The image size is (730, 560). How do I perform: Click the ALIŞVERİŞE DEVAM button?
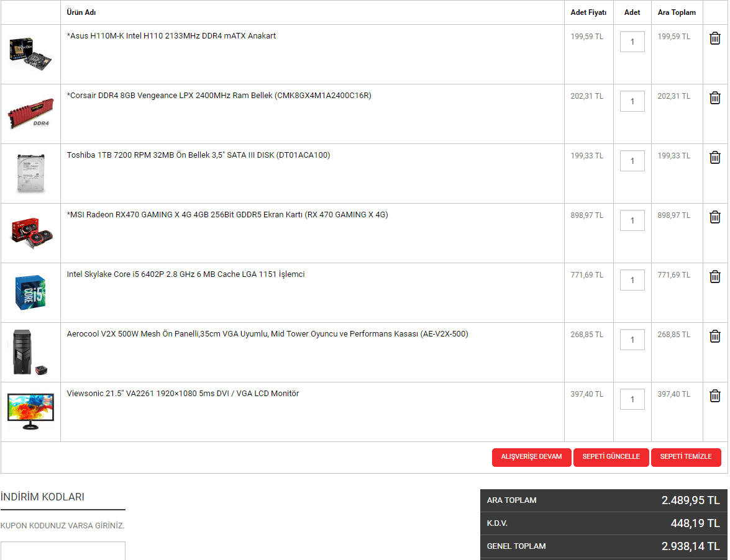point(531,457)
